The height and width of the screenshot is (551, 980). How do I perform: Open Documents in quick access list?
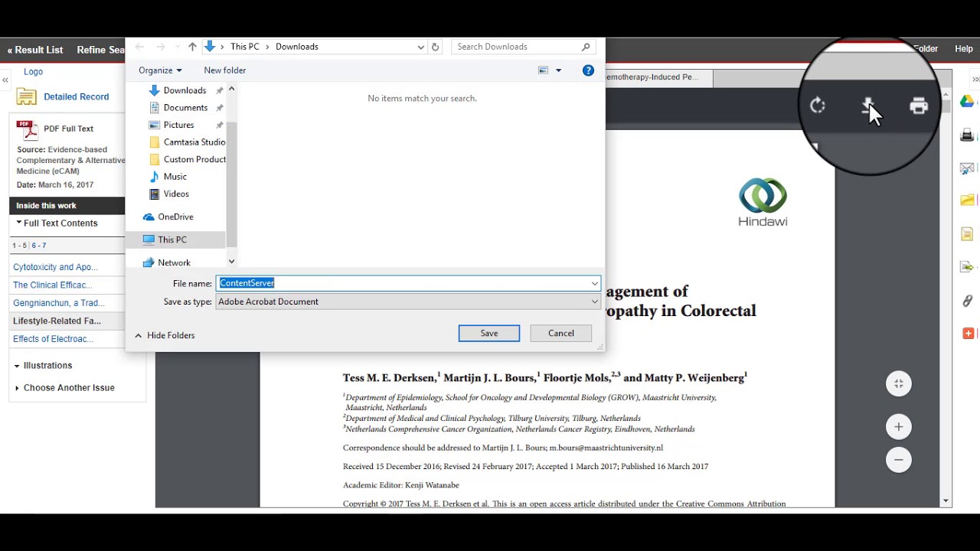click(x=185, y=108)
